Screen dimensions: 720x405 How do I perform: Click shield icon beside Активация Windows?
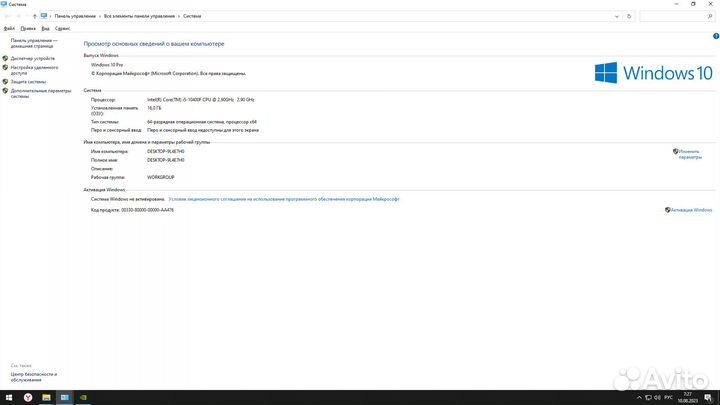click(668, 210)
